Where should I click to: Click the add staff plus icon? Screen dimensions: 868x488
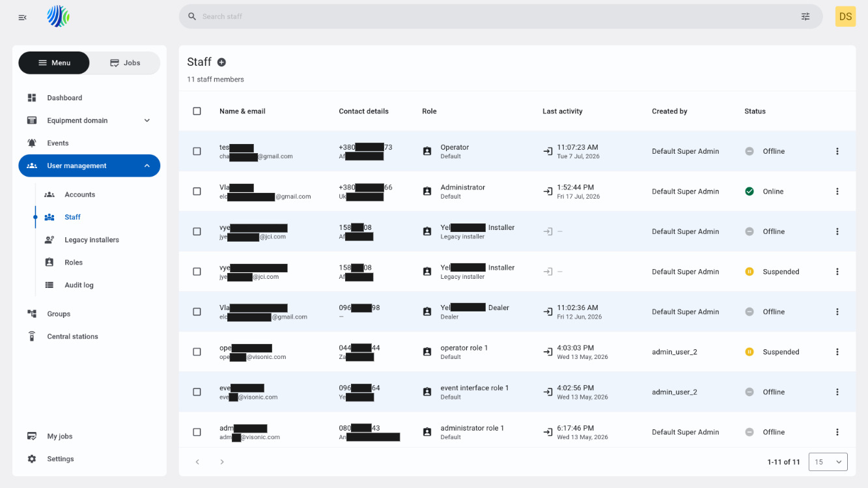coord(221,62)
